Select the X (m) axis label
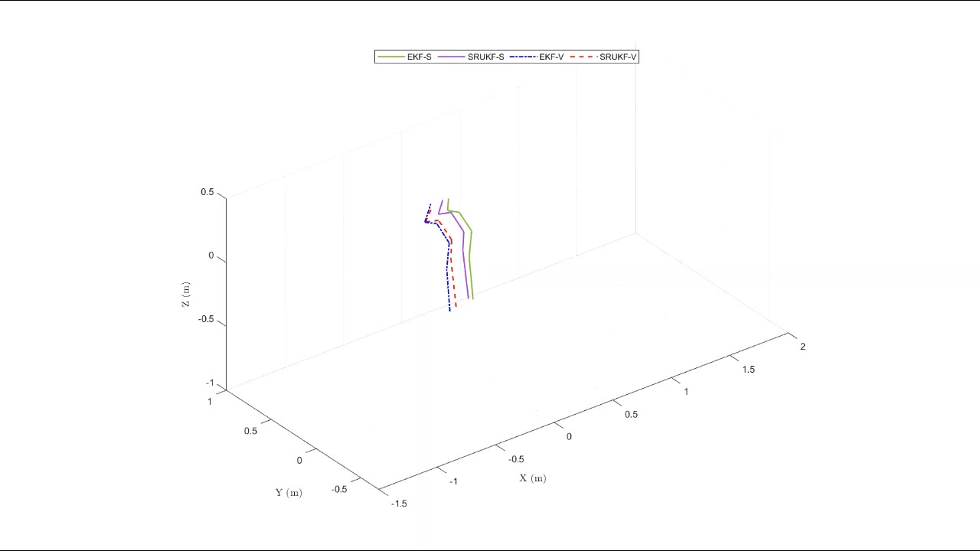The width and height of the screenshot is (980, 551). tap(533, 478)
